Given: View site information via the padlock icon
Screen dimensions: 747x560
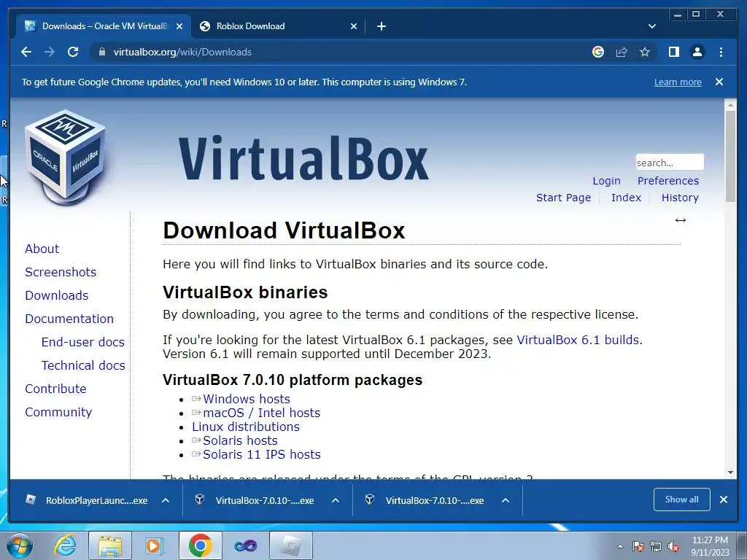Looking at the screenshot, I should point(101,52).
